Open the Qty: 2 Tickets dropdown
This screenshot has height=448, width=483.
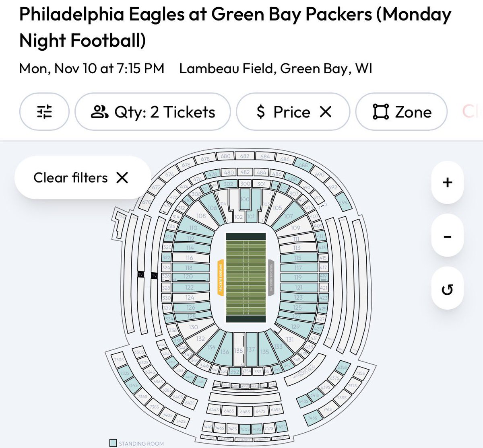pos(153,112)
